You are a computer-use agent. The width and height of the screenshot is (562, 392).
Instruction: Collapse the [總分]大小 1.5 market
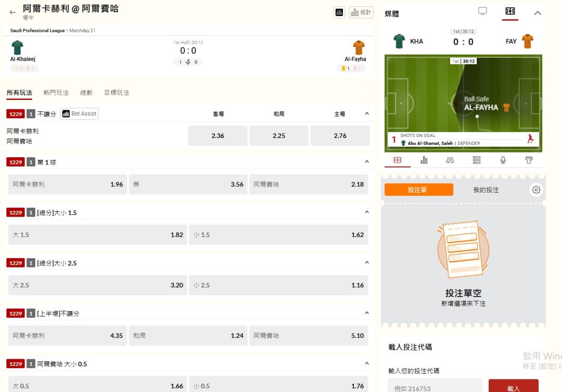coord(367,212)
